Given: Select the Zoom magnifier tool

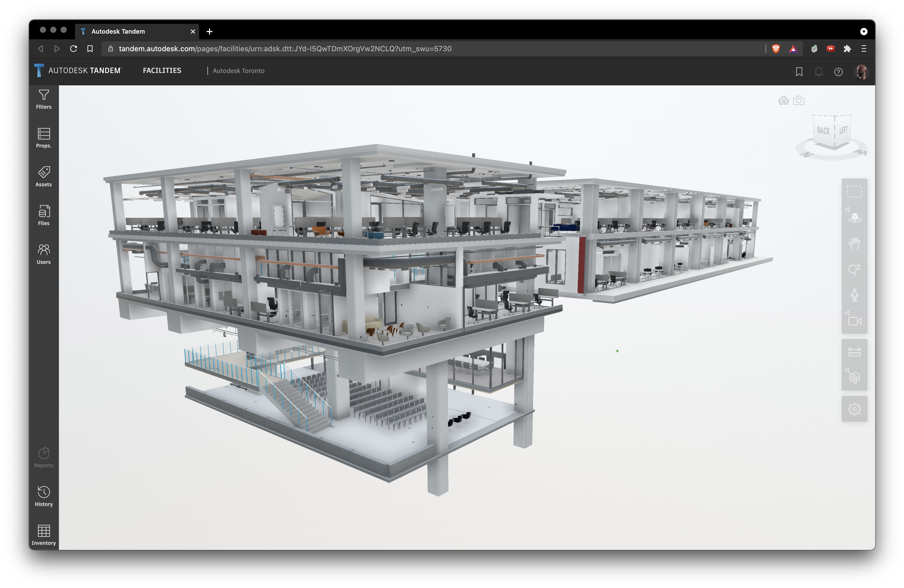Looking at the screenshot, I should [x=854, y=269].
